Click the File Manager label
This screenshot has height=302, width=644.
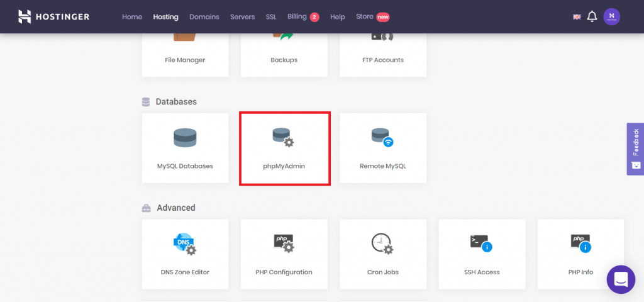185,60
